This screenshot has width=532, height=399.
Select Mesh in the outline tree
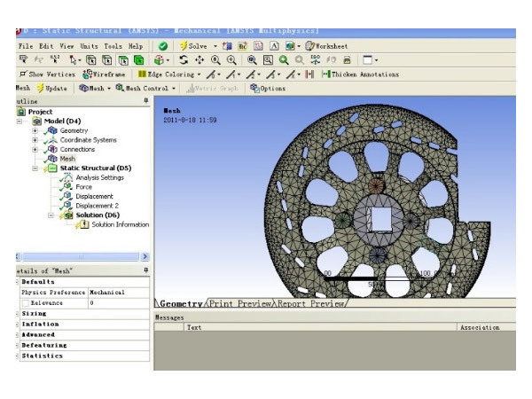(x=67, y=159)
